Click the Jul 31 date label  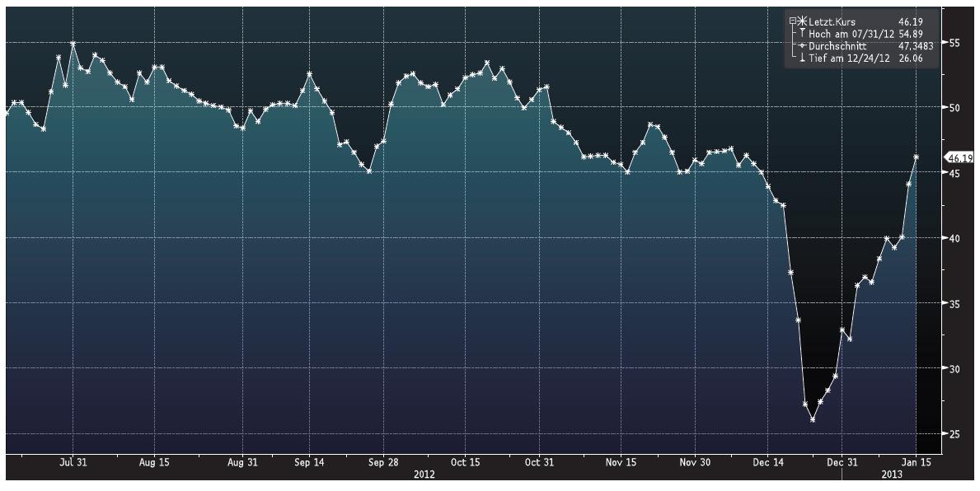[x=73, y=463]
